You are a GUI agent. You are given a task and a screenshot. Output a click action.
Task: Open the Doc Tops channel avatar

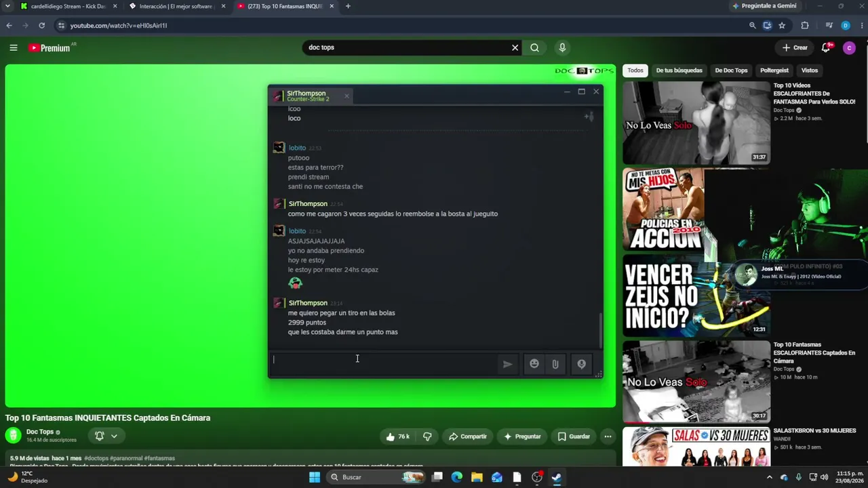tap(13, 436)
